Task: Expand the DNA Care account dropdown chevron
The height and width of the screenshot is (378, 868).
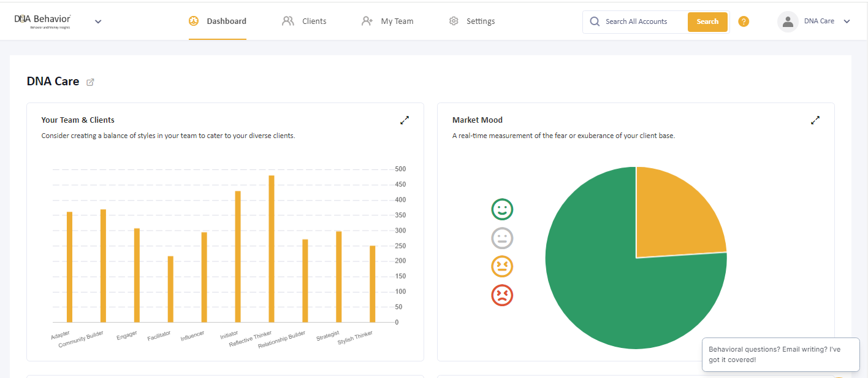Action: coord(847,21)
